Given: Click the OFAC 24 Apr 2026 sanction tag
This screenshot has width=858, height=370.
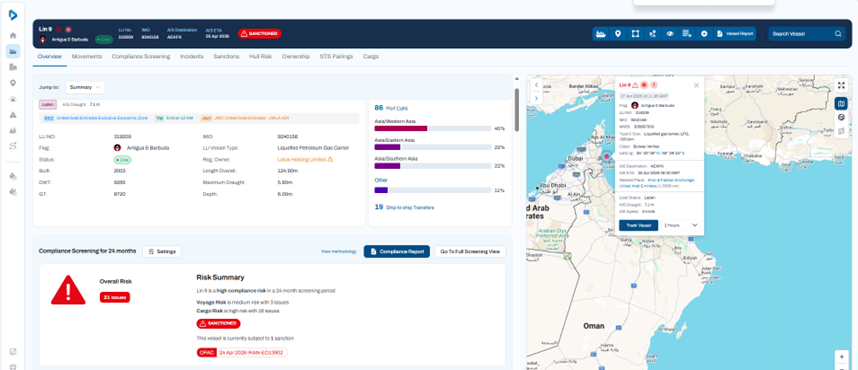Looking at the screenshot, I should point(242,353).
